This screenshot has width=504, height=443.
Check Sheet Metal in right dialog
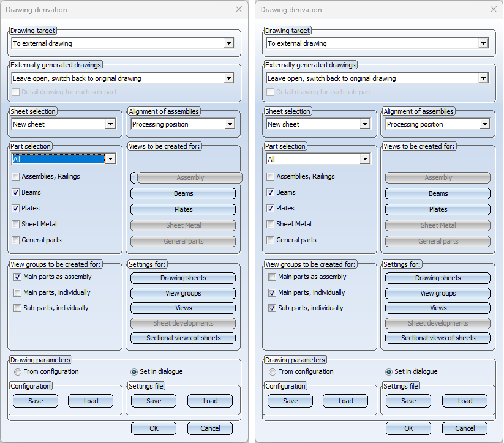pos(270,224)
